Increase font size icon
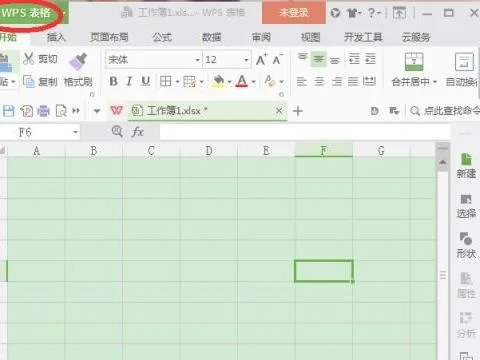 coord(261,60)
